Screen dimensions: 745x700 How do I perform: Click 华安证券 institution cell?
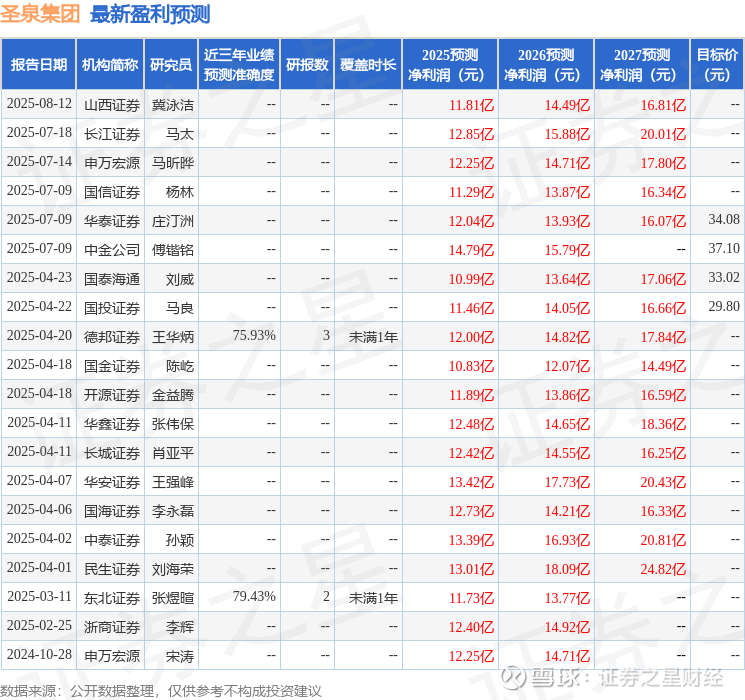(x=112, y=482)
